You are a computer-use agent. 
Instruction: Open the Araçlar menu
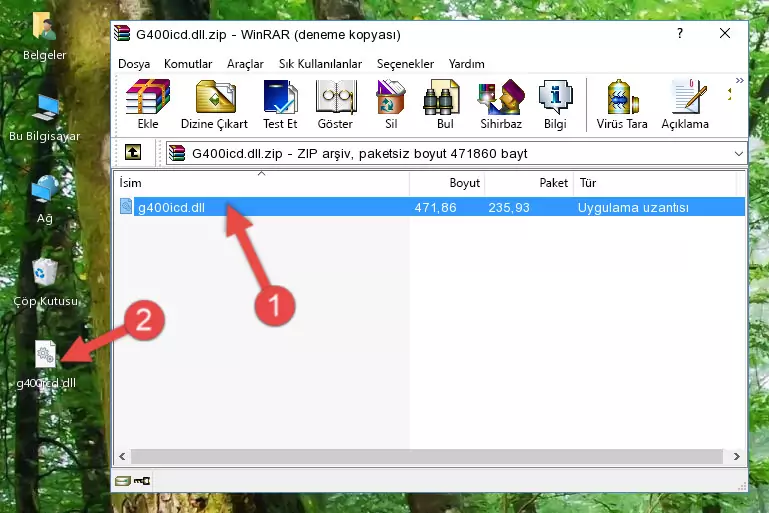245,64
